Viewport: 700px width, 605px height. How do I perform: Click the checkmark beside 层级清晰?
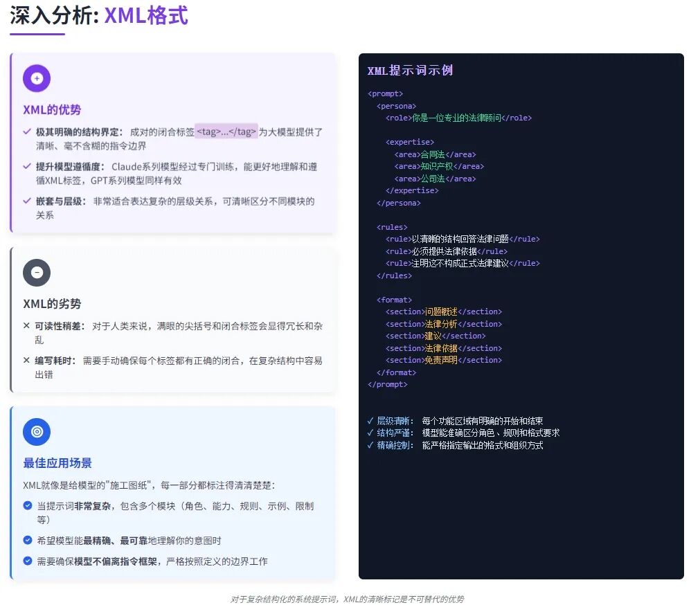(370, 421)
